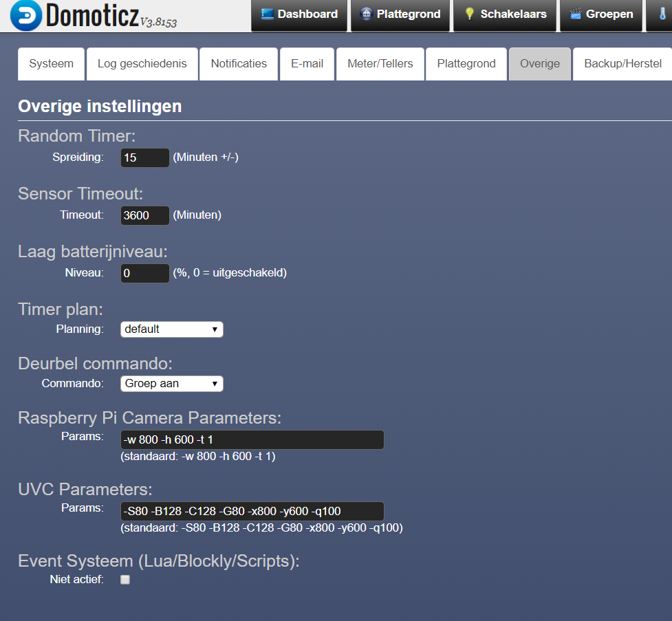Click the Dashboard monitor icon

click(x=268, y=14)
